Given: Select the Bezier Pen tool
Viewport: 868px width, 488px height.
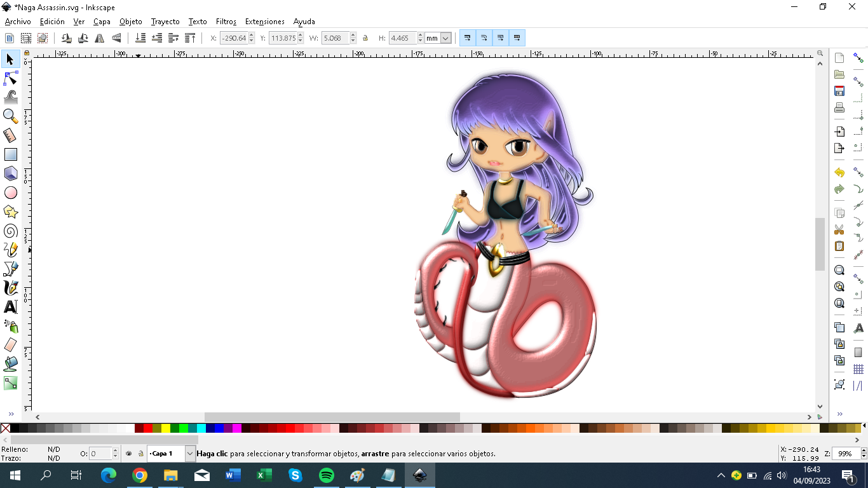Looking at the screenshot, I should (10, 269).
